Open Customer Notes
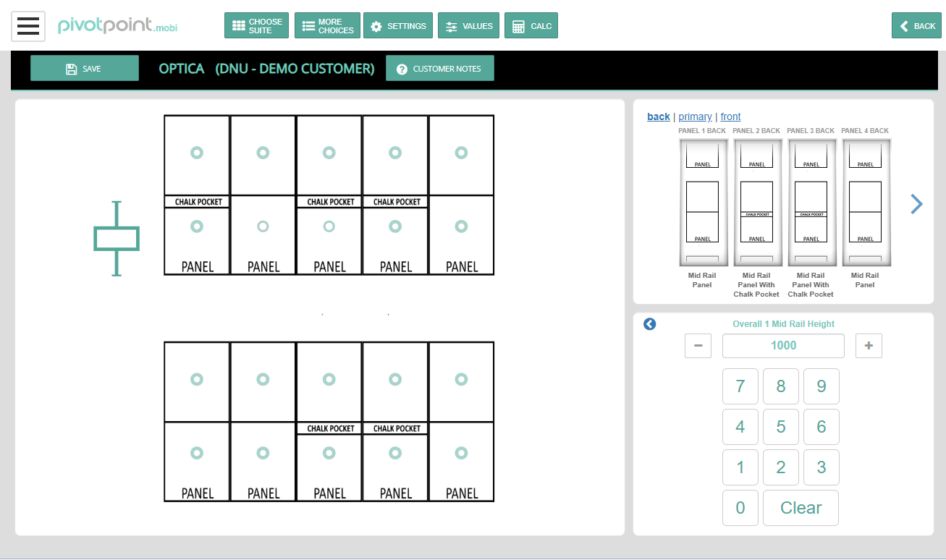The height and width of the screenshot is (560, 946). click(439, 67)
